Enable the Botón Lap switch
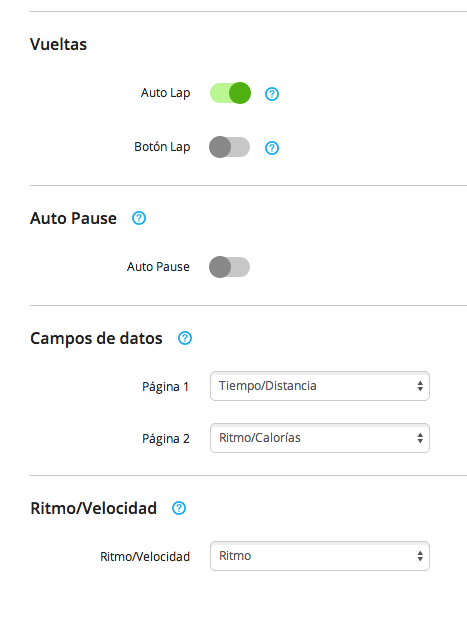 pyautogui.click(x=230, y=147)
